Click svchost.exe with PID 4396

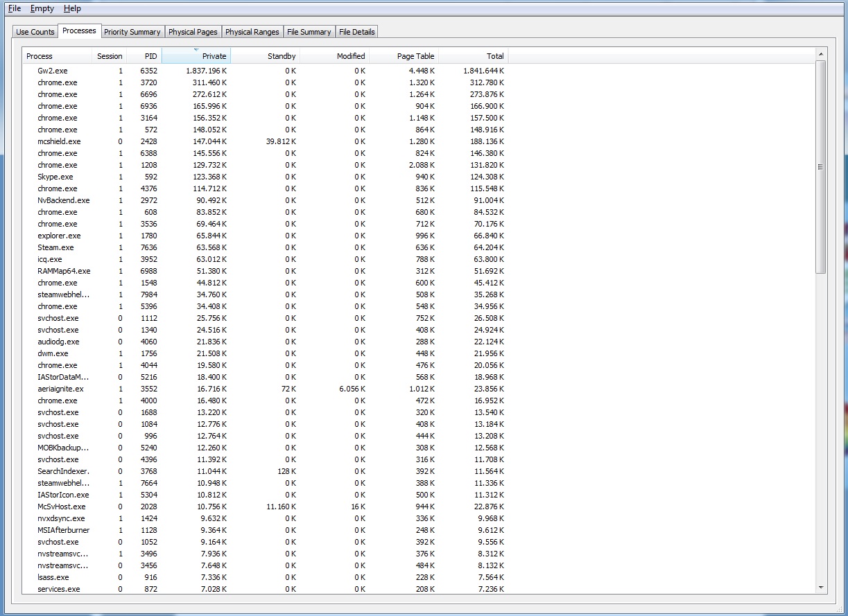tap(58, 459)
